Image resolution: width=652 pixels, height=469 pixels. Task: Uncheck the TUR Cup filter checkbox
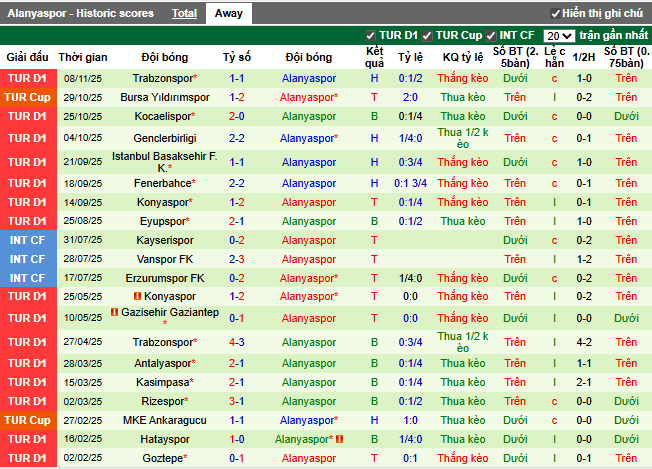click(427, 36)
